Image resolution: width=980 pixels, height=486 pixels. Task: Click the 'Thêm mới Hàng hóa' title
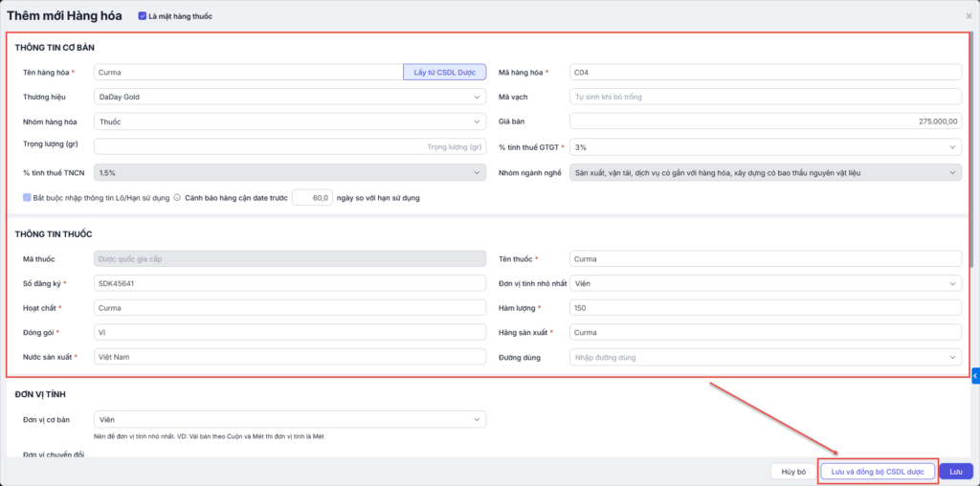tap(64, 15)
